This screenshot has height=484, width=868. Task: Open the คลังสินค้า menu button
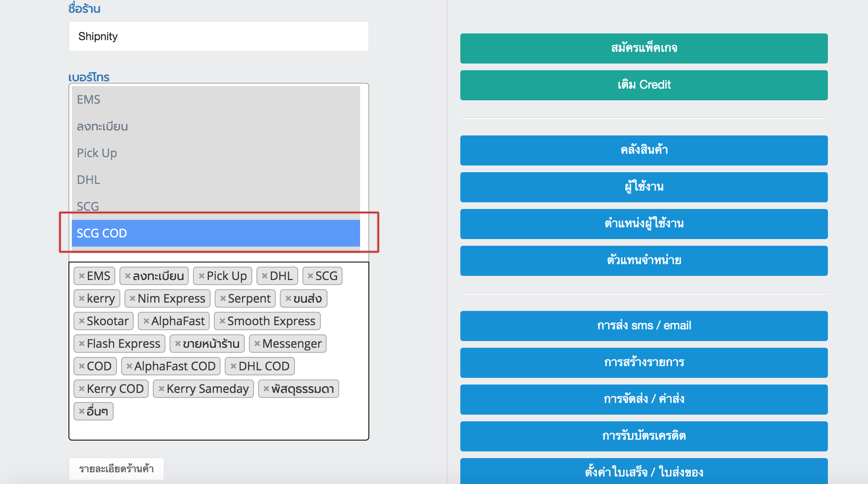[644, 150]
